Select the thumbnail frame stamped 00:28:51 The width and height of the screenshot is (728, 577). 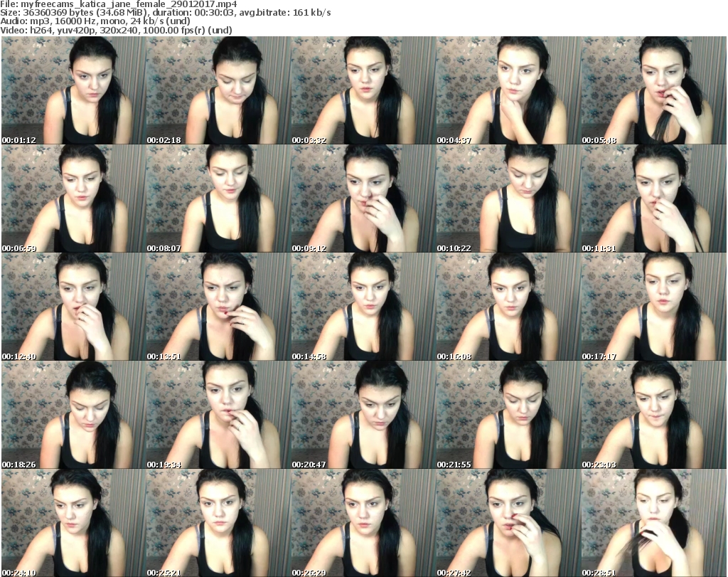tap(653, 523)
